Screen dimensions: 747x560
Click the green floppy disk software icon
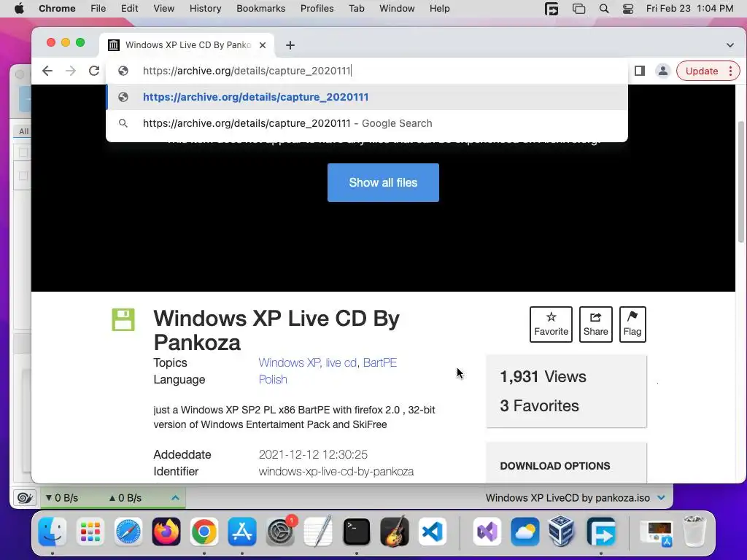point(123,319)
